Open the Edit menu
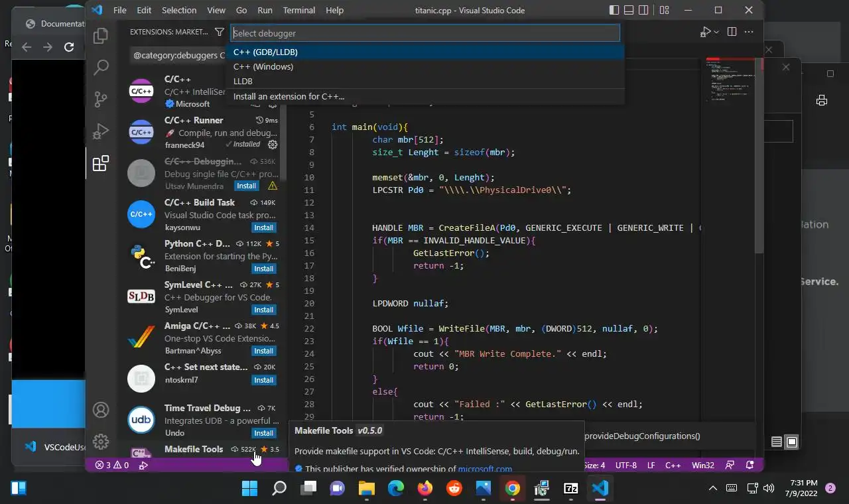Screen dimensions: 849x504 click(x=144, y=10)
